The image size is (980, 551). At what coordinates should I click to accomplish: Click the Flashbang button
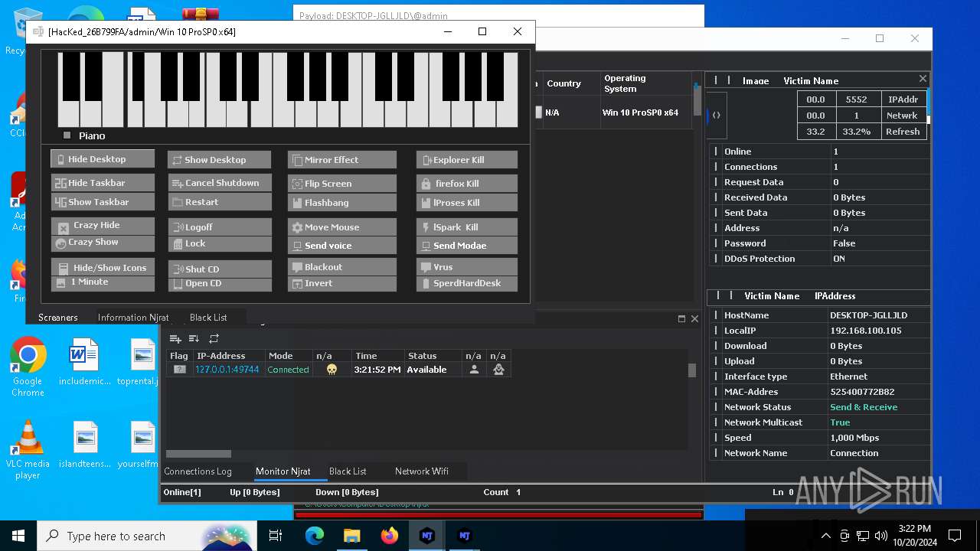(342, 203)
